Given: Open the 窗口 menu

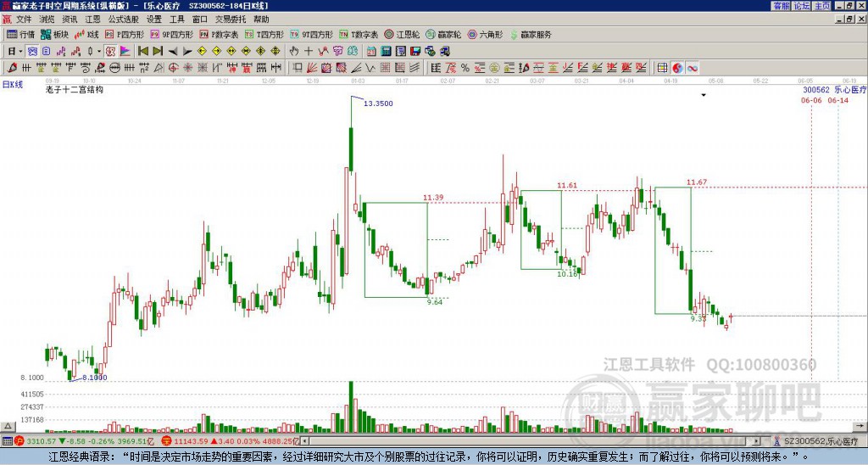Looking at the screenshot, I should [x=200, y=20].
